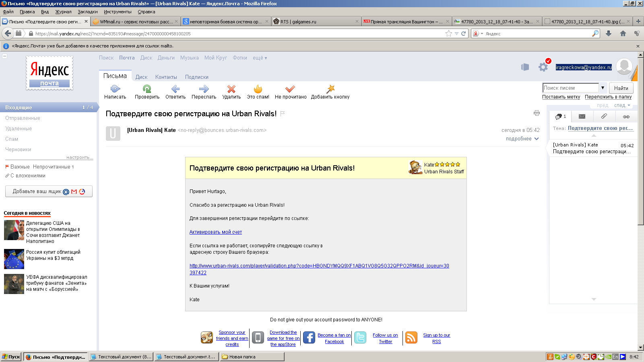
Task: Click Добавьте ваш ящик button
Action: click(49, 191)
